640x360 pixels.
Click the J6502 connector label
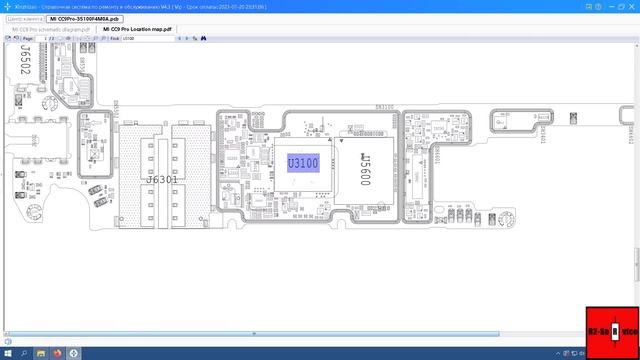click(25, 60)
